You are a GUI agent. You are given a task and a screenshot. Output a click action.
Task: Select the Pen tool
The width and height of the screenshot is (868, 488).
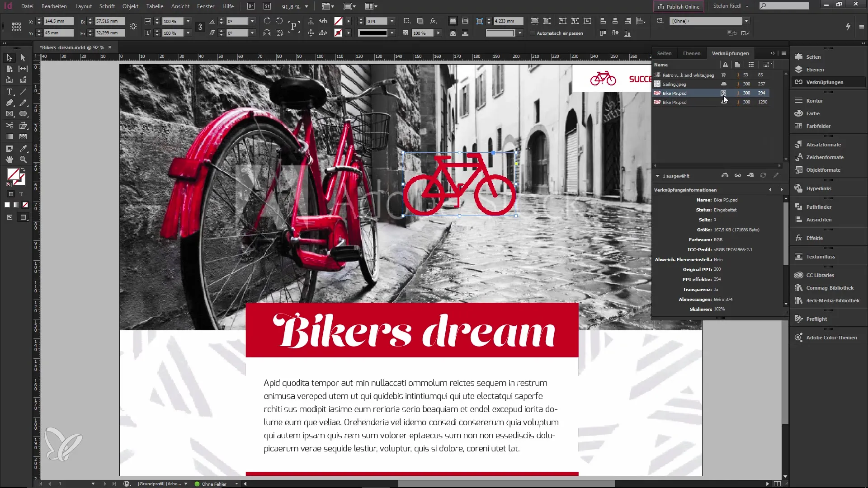(9, 103)
